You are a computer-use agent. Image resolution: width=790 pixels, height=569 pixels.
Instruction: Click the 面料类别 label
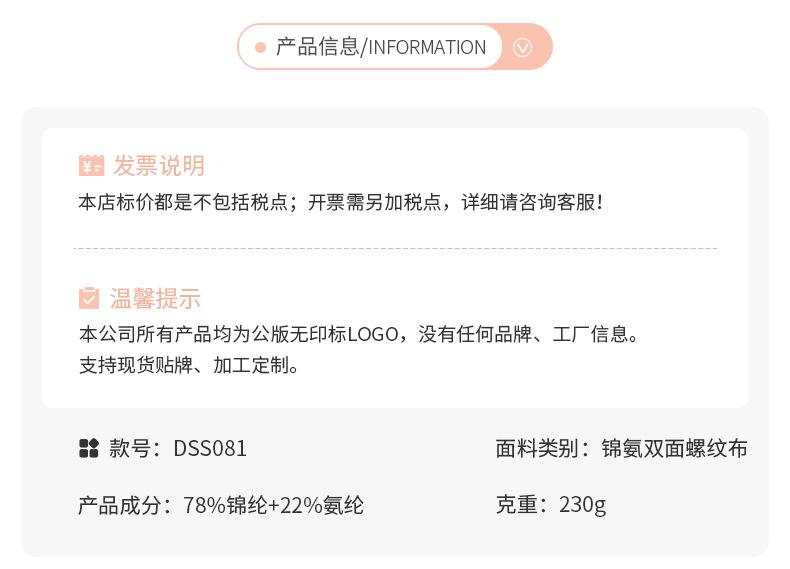[x=543, y=448]
